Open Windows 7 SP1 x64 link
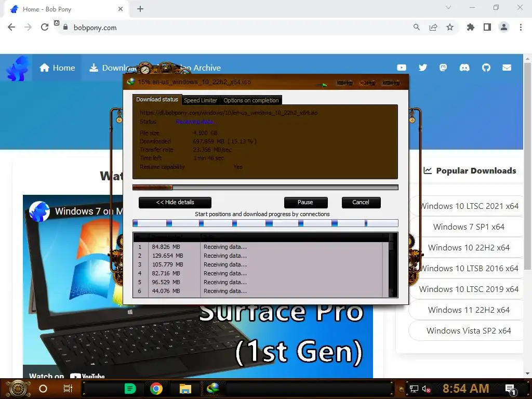This screenshot has height=399, width=532. [x=469, y=227]
